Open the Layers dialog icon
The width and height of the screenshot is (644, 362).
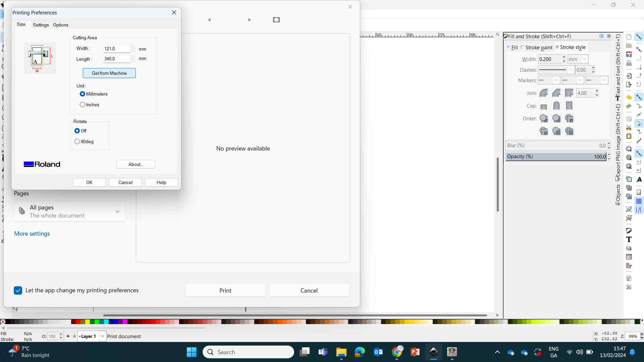coord(629,248)
